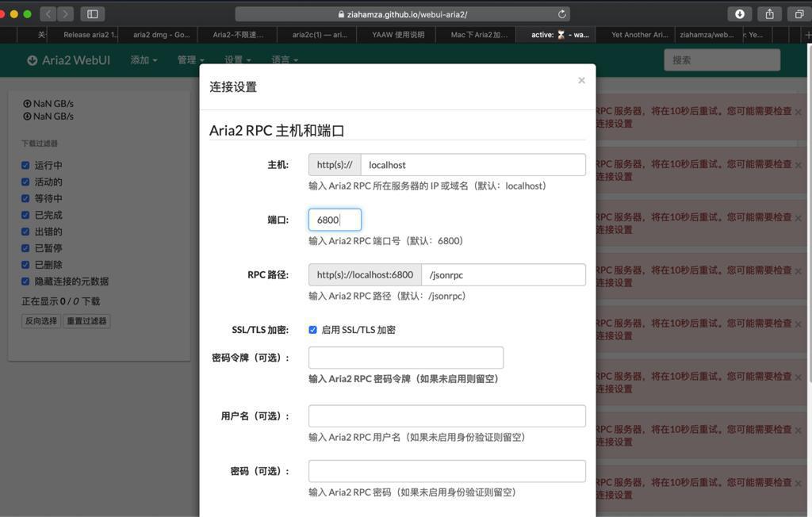Show the Safari tab overview button
Viewport: 812px width, 517px height.
point(799,14)
